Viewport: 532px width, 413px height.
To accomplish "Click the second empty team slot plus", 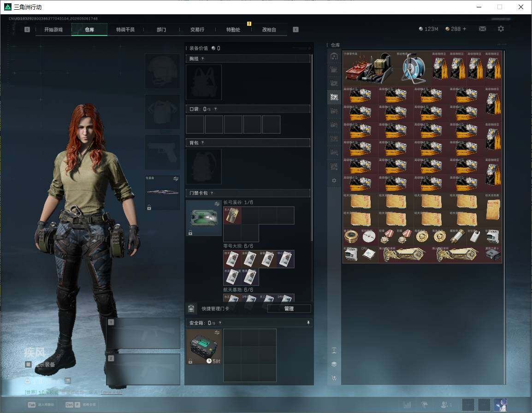I will point(484,405).
